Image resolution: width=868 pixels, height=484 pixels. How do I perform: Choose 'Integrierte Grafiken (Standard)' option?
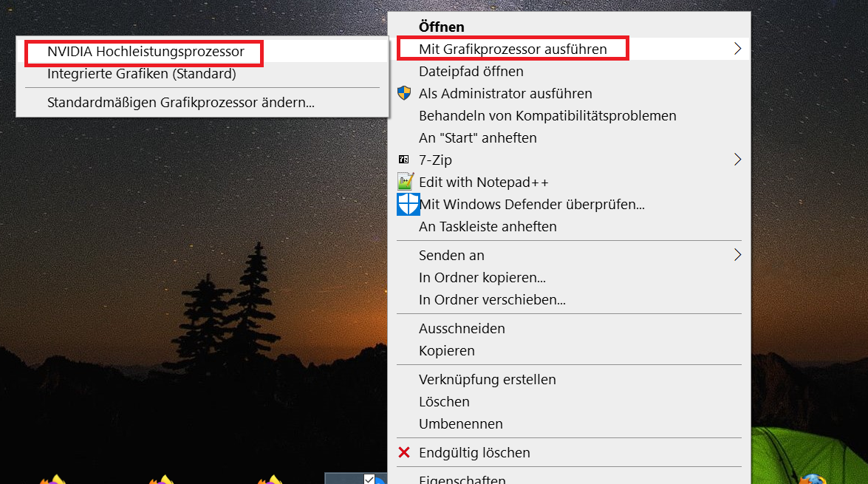click(202, 74)
